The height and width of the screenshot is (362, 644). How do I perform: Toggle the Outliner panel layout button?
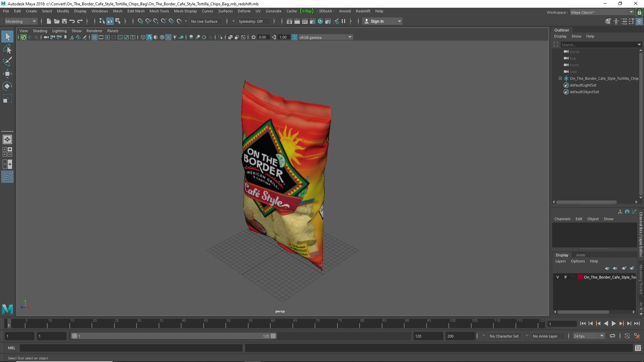[x=7, y=177]
